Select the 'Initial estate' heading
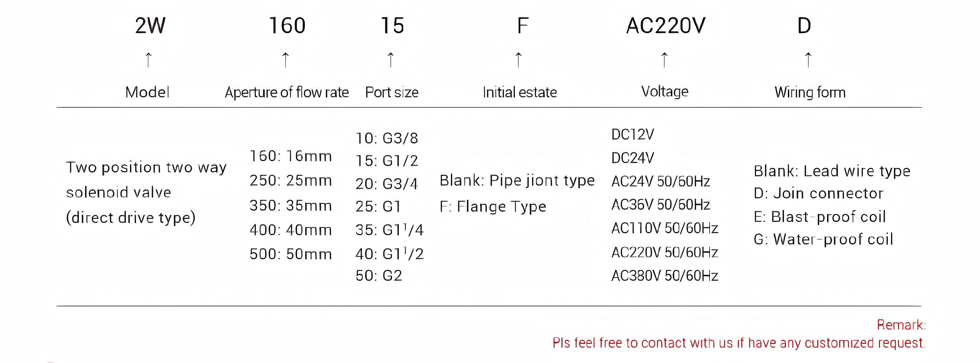Image resolution: width=980 pixels, height=363 pixels. point(519,92)
